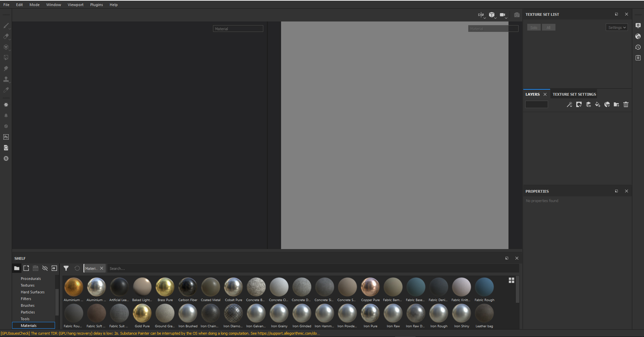Add a folder in Layers panel

tap(616, 104)
